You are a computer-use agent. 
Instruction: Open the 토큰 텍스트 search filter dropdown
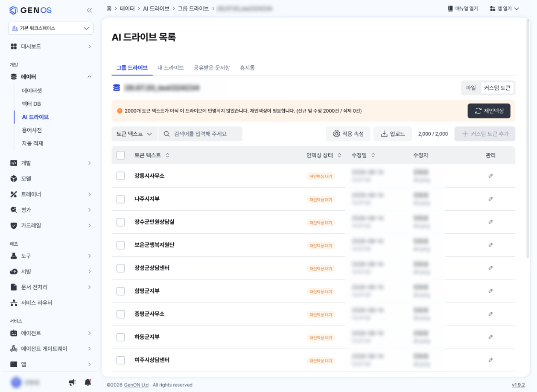(x=134, y=134)
